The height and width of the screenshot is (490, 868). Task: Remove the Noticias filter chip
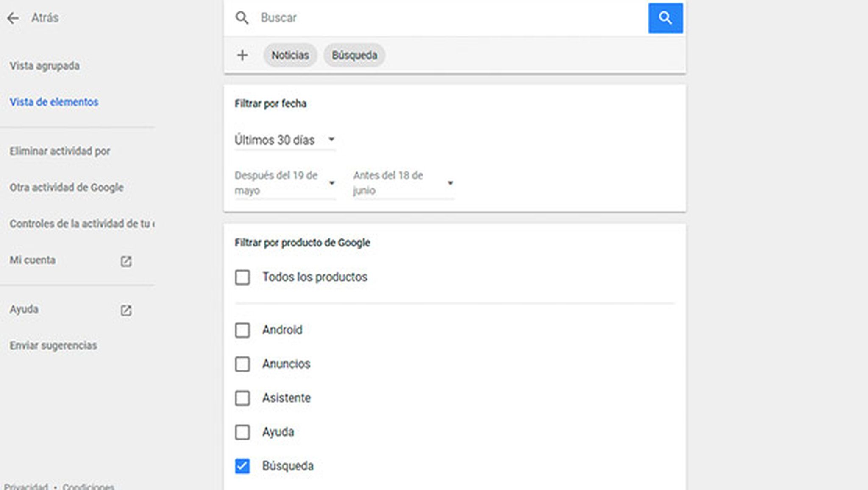[290, 55]
